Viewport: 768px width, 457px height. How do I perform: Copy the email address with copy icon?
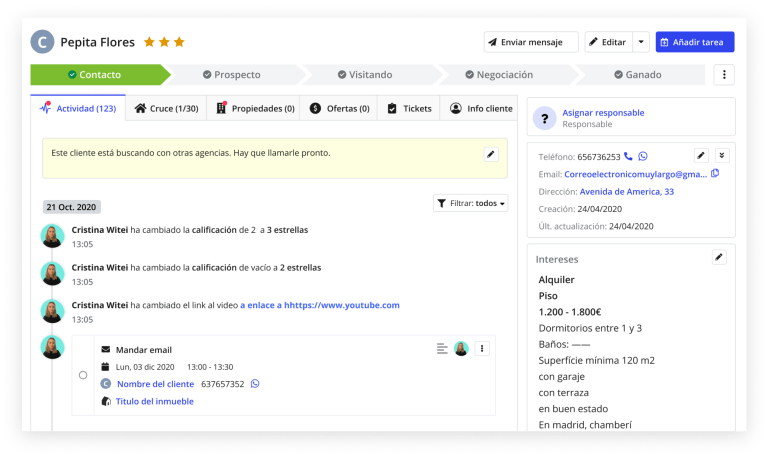[x=715, y=174]
